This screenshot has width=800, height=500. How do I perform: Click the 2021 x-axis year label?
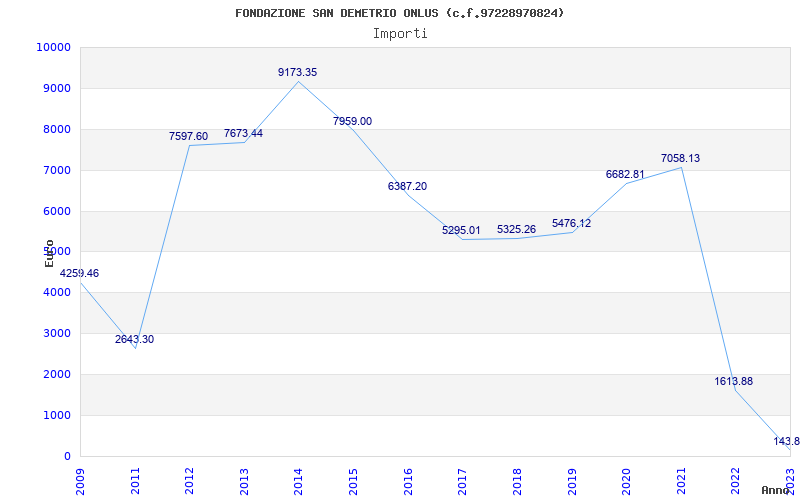coord(681,479)
